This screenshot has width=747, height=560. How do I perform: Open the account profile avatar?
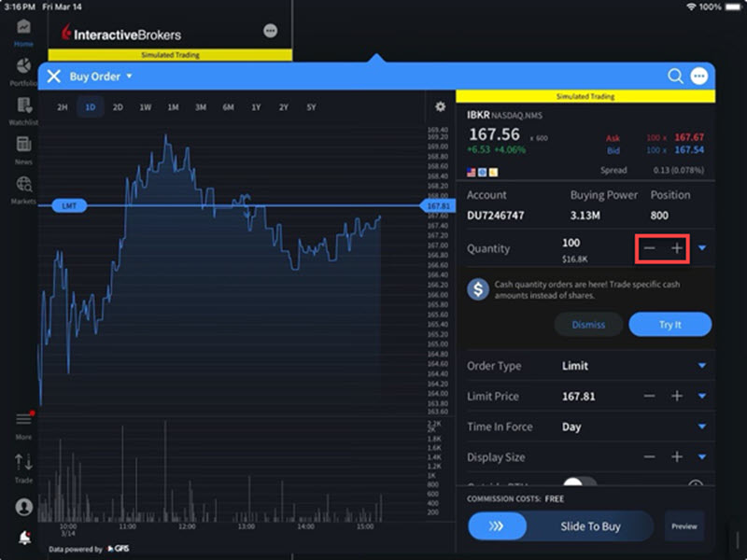24,507
